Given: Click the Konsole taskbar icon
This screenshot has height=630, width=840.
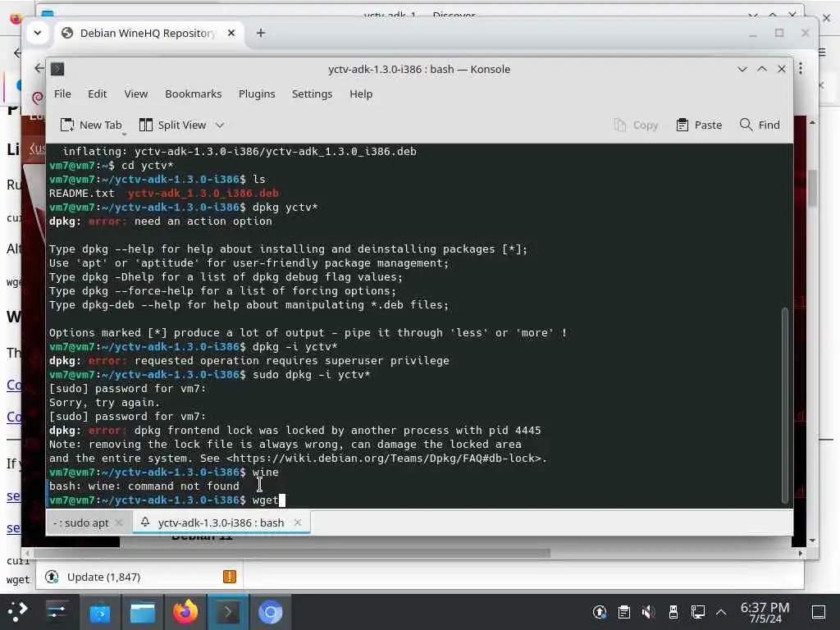Looking at the screenshot, I should 228,612.
